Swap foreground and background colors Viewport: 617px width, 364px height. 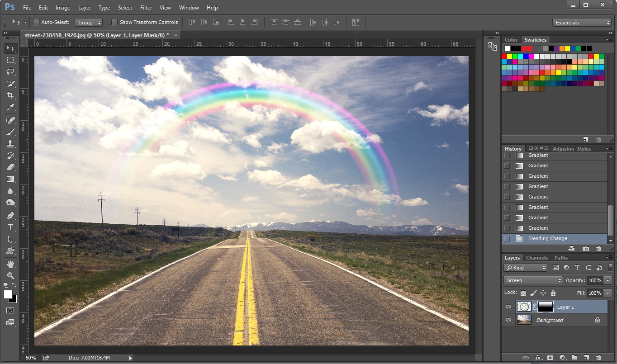(x=14, y=285)
